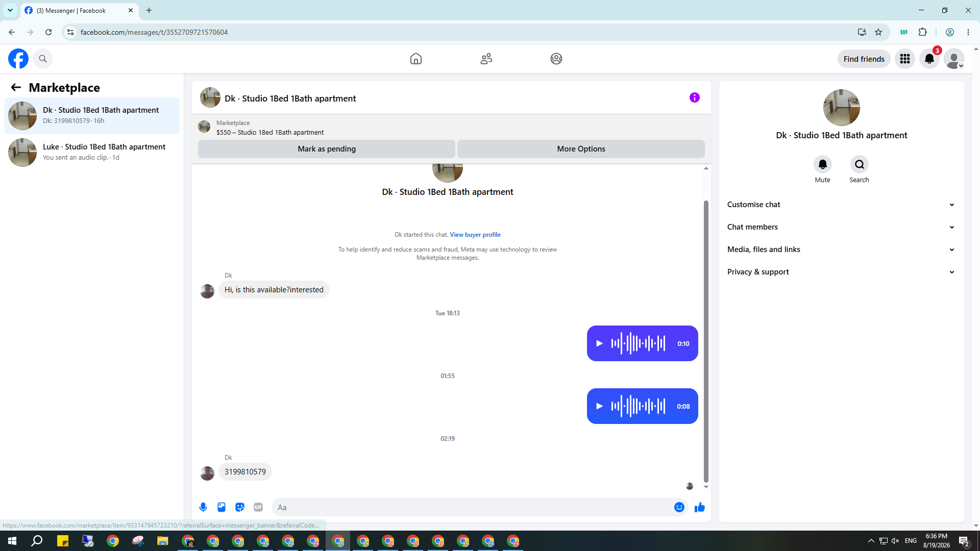The height and width of the screenshot is (551, 980).
Task: Open the Luke Studio apartment conversation
Action: tap(92, 153)
